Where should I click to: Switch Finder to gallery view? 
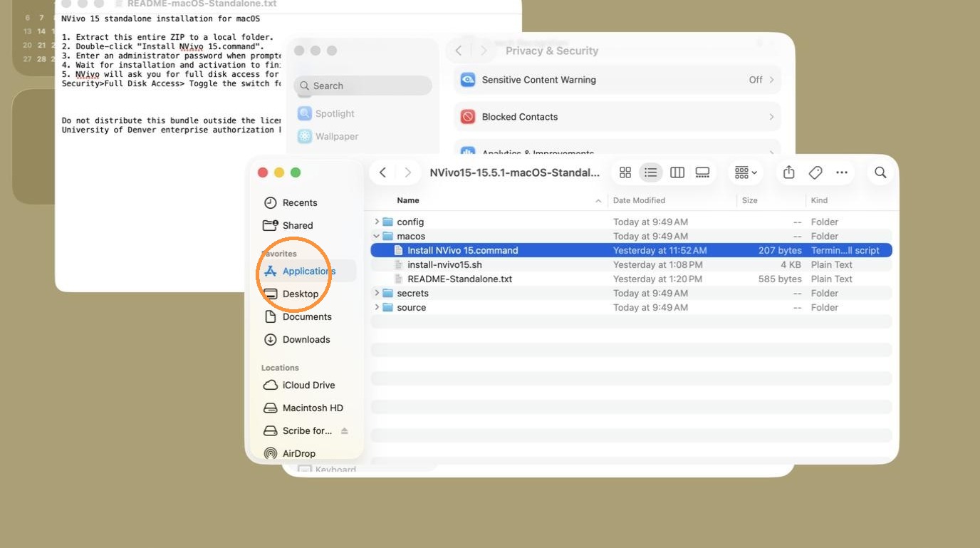click(703, 172)
